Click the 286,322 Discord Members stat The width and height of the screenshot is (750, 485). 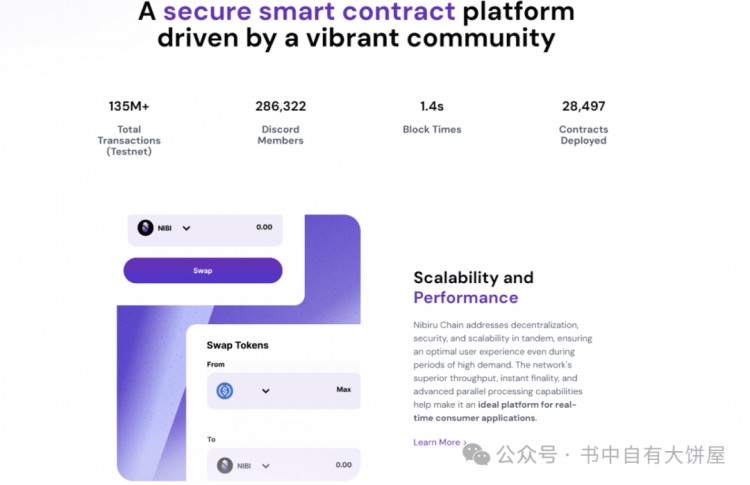280,122
